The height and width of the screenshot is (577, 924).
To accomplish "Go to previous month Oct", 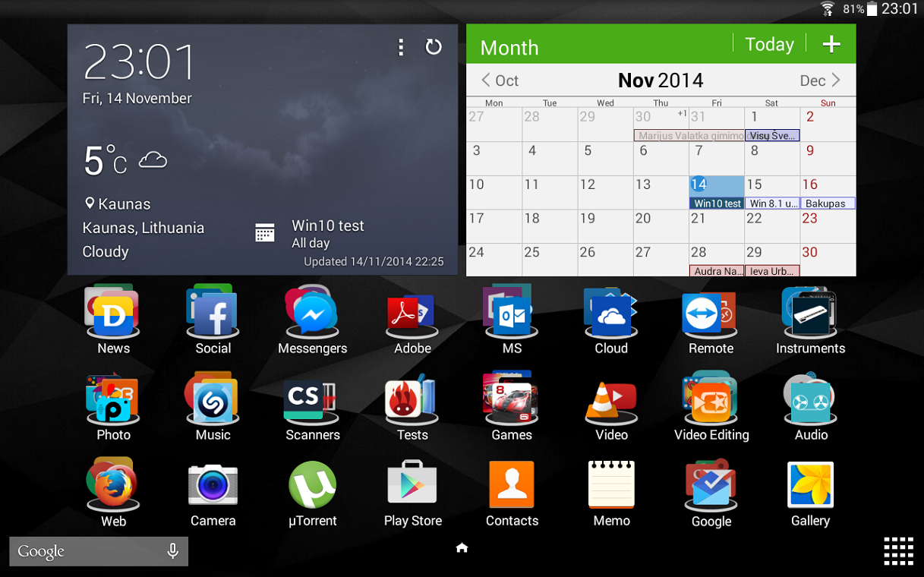I will [x=500, y=80].
